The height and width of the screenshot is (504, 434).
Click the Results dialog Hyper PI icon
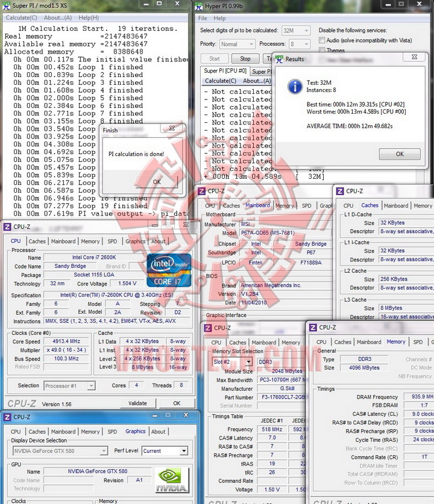tap(279, 59)
